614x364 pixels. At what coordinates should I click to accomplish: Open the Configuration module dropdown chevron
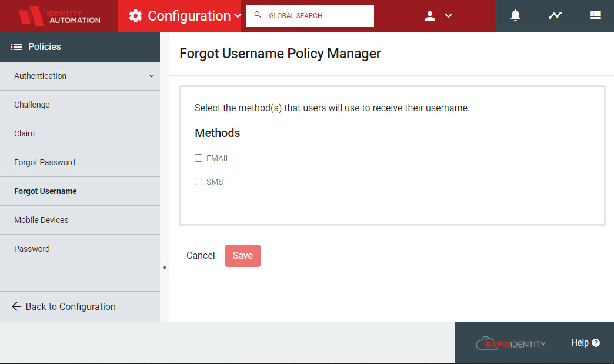(x=238, y=16)
